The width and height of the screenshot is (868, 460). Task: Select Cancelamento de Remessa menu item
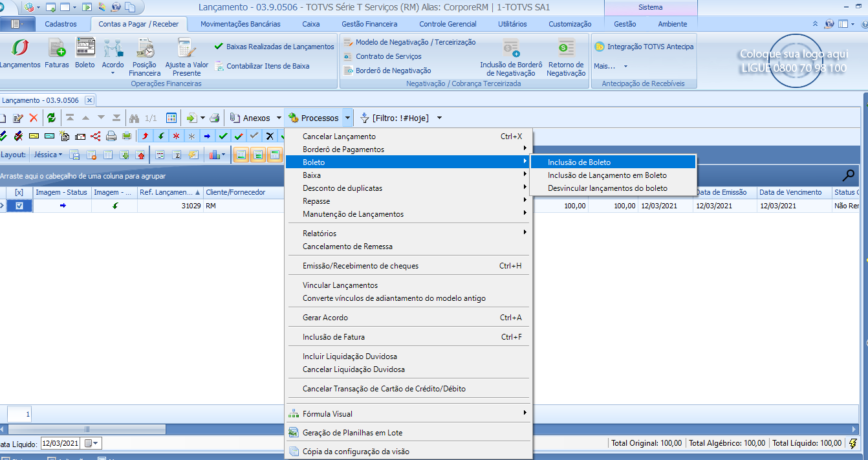click(409, 246)
